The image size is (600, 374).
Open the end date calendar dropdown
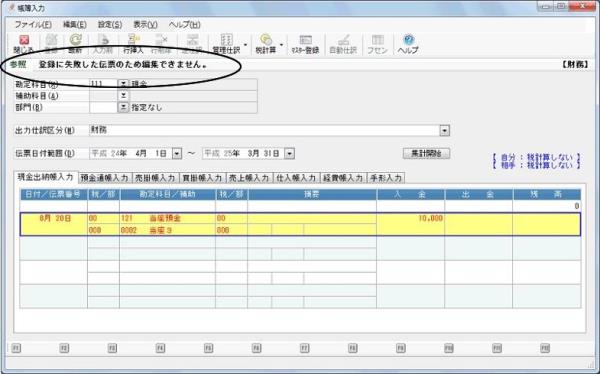[x=290, y=154]
